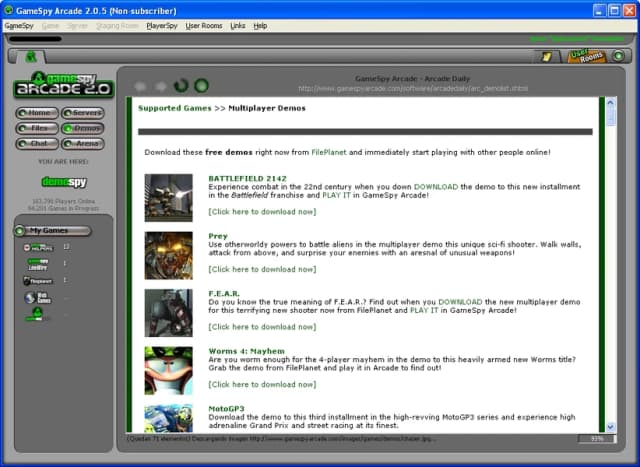This screenshot has width=640, height=467.
Task: Open the green spy-icon tab
Action: coord(31,57)
